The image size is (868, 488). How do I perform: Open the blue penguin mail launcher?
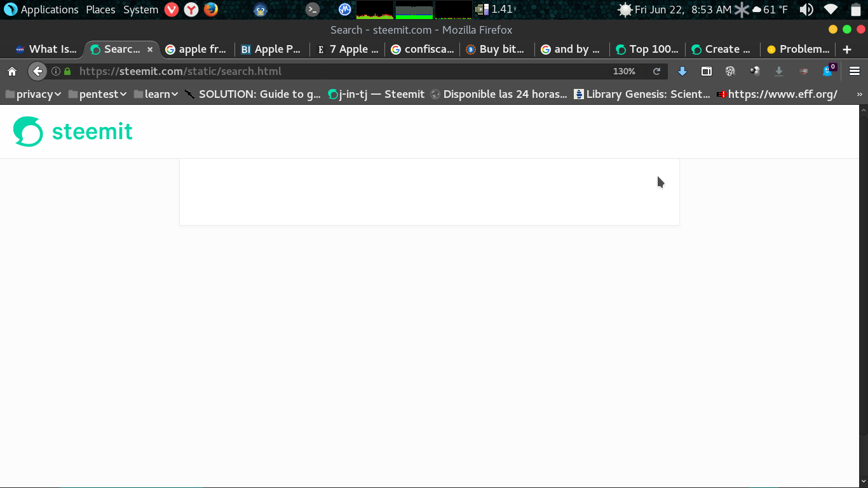pos(260,10)
